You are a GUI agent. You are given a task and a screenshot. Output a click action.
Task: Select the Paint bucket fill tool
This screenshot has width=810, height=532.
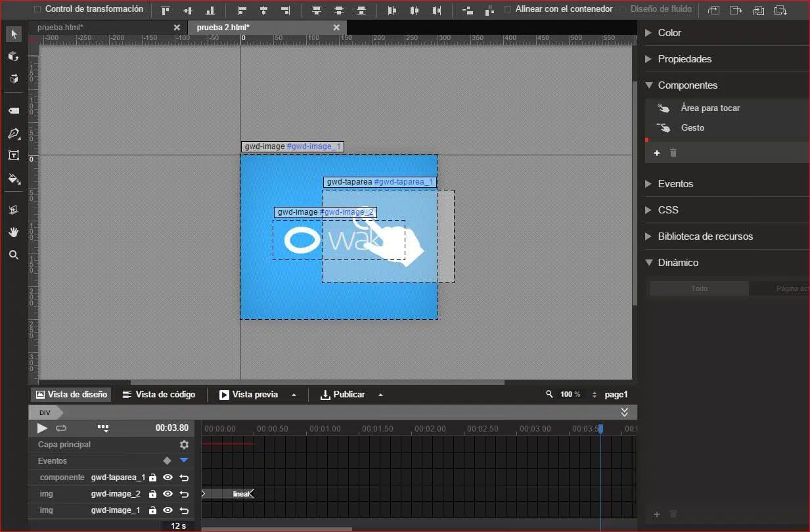[14, 178]
